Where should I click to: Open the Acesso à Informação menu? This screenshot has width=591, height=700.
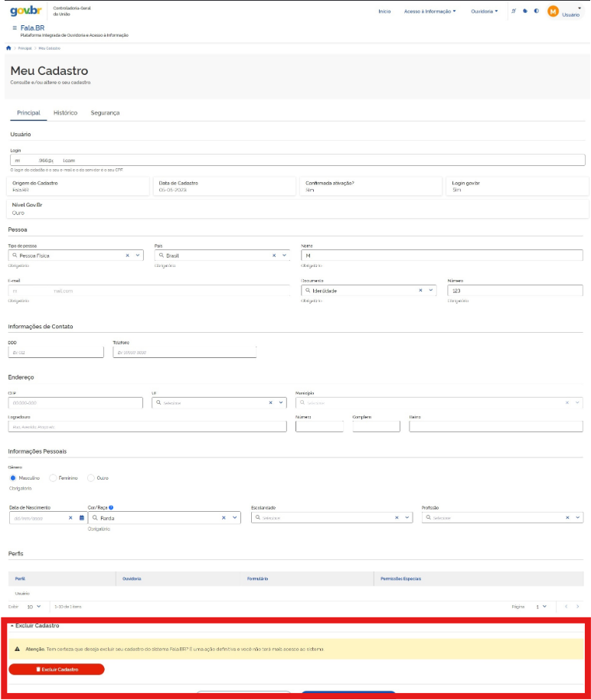[429, 11]
